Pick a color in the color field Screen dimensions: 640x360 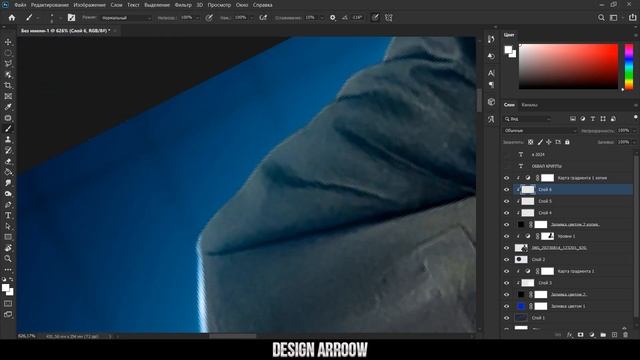pyautogui.click(x=569, y=66)
